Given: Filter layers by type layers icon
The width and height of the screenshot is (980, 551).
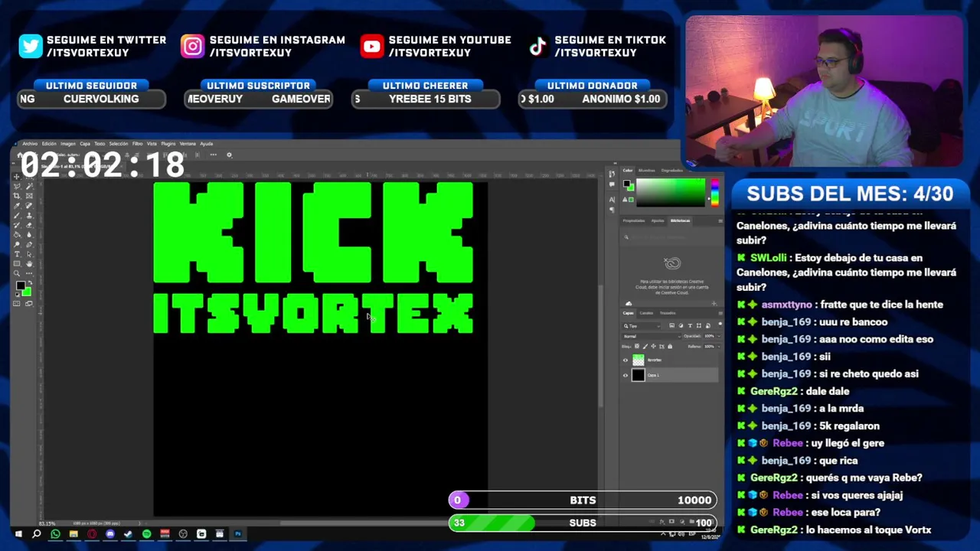Looking at the screenshot, I should point(690,325).
